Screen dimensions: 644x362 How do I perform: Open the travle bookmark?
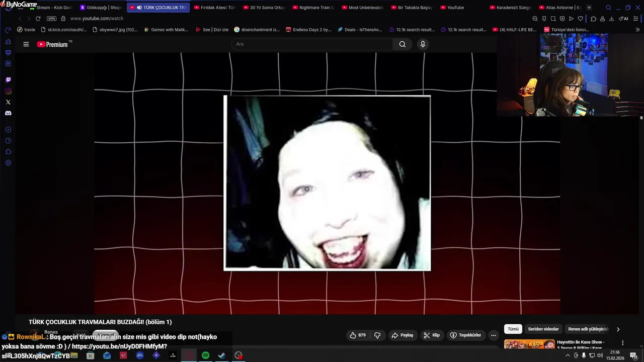click(x=26, y=30)
